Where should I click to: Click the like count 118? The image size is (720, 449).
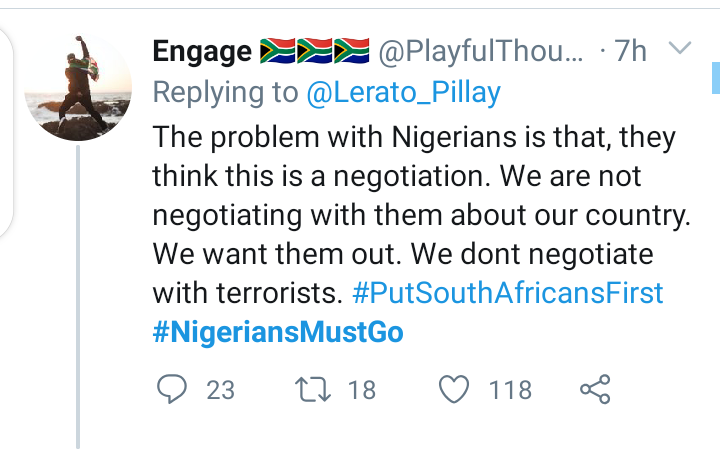coord(510,389)
